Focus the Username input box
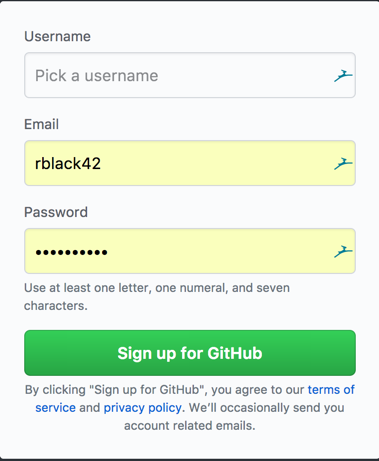The height and width of the screenshot is (461, 379). coord(190,75)
